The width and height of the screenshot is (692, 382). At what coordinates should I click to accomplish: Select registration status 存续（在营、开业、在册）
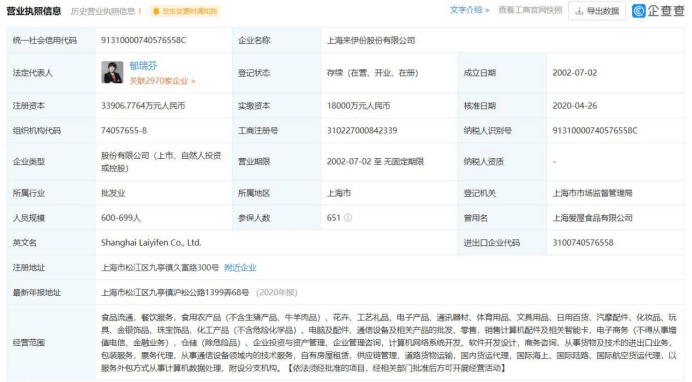coord(372,73)
